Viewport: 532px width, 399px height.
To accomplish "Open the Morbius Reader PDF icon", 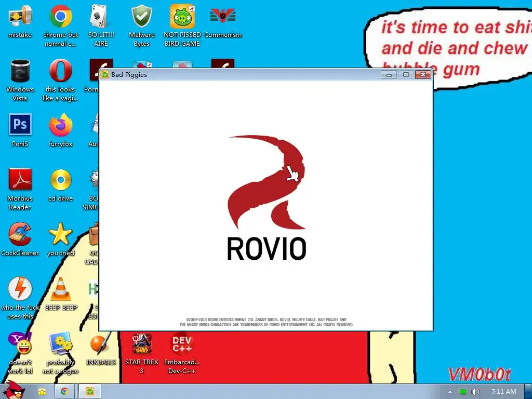I will 20,179.
